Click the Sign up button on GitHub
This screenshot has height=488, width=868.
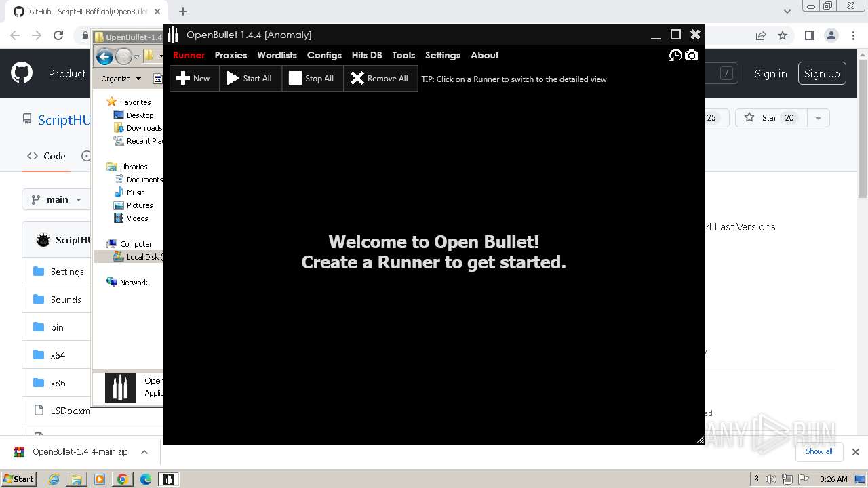click(822, 74)
